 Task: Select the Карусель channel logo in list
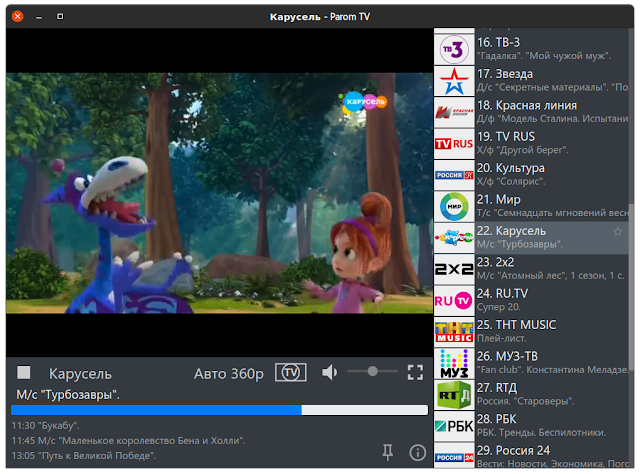coord(454,238)
